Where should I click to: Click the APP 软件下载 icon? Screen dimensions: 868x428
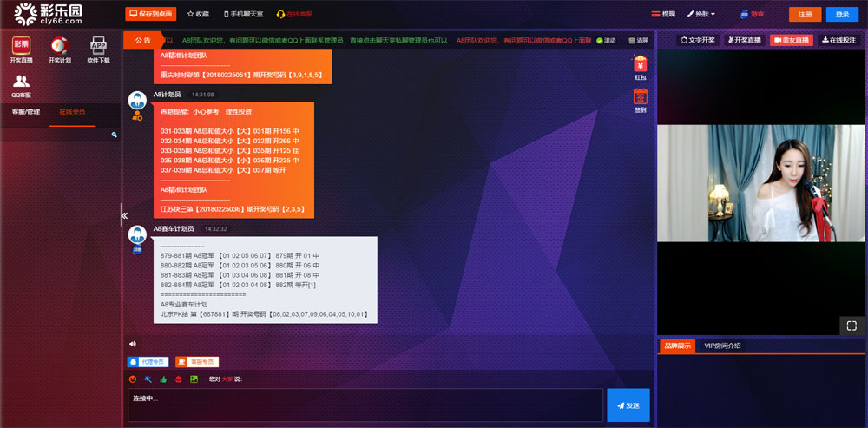pyautogui.click(x=99, y=49)
